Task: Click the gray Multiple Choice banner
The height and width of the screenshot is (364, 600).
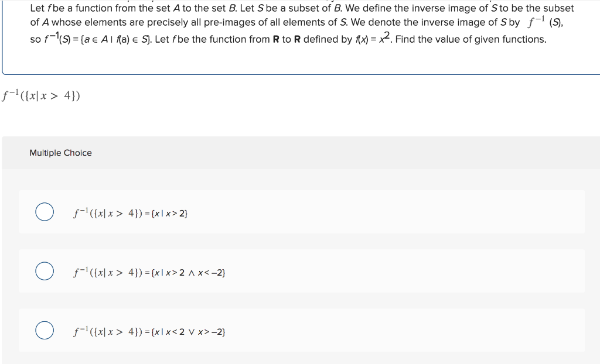Action: coord(300,153)
